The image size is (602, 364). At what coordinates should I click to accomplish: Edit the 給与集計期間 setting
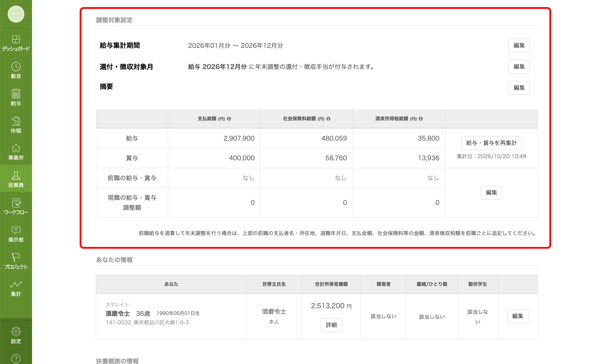pyautogui.click(x=519, y=45)
